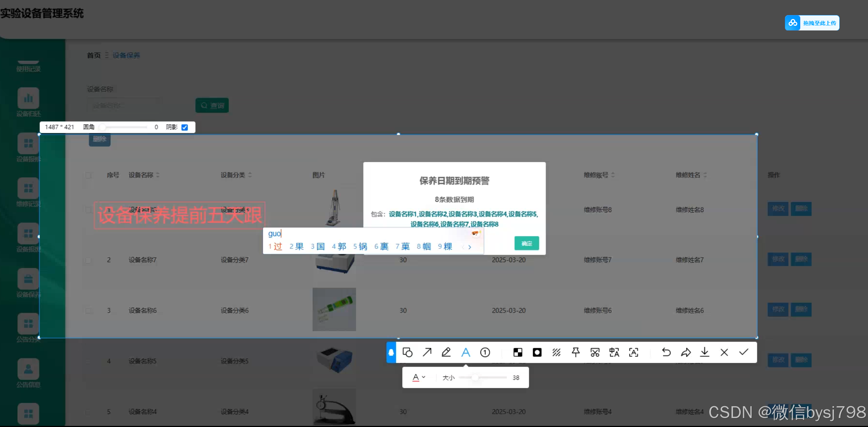
Task: Click the 维修账号8 table cell
Action: [598, 210]
